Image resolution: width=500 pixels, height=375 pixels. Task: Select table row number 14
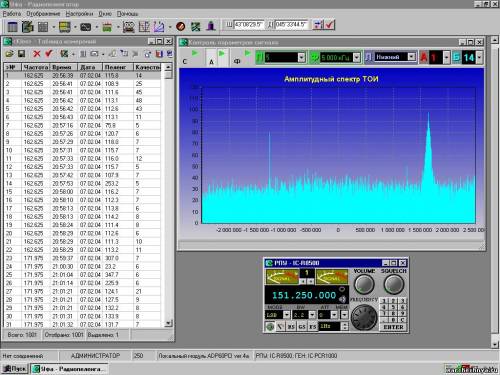82,183
